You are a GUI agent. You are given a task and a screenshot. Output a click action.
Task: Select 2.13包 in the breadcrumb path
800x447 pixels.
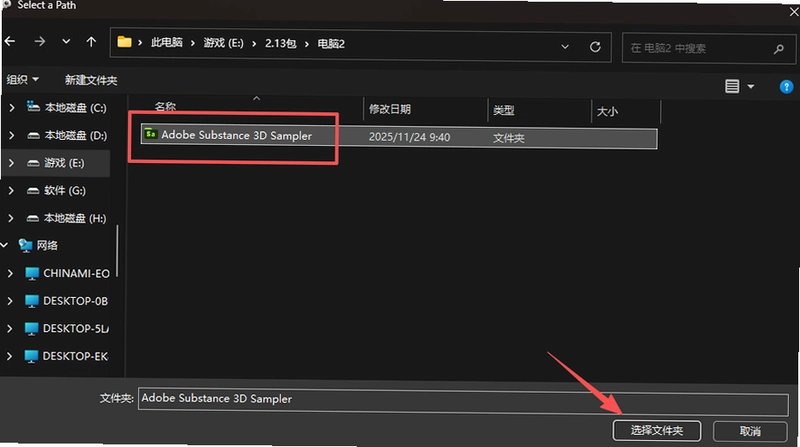click(x=280, y=43)
